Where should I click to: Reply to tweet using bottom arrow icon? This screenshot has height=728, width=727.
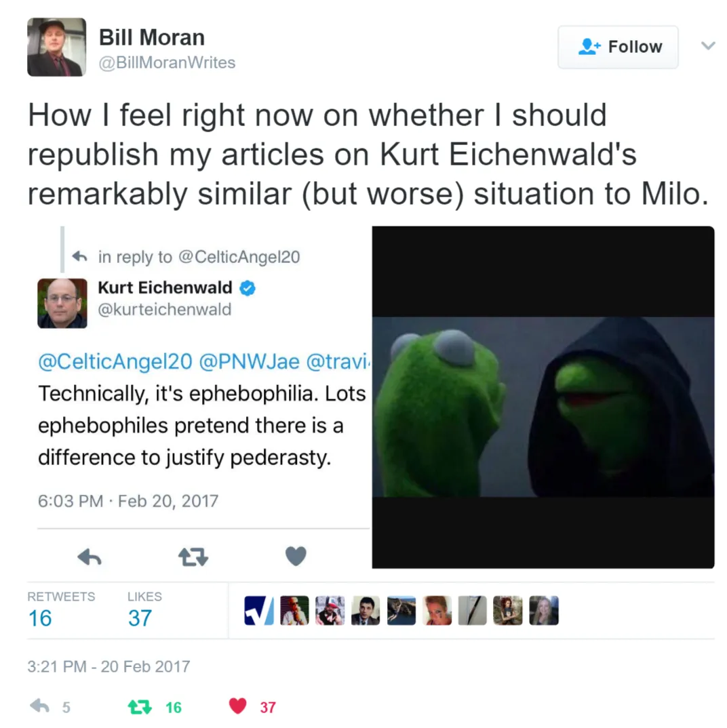tap(40, 706)
